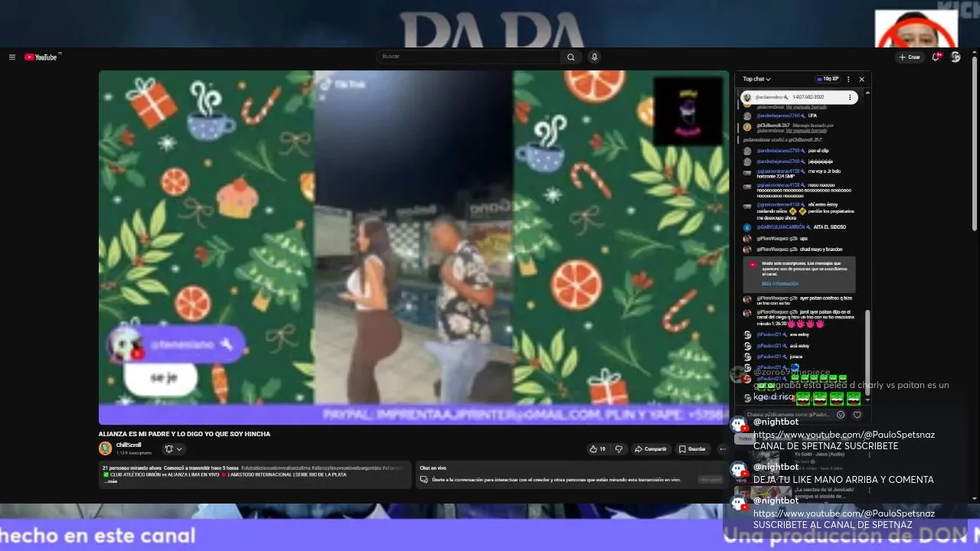
Task: Open the ChillScroll channel name link
Action: tap(129, 445)
